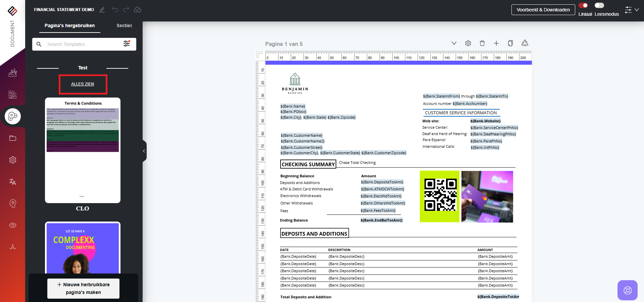Screen dimensions: 644x302
Task: Expand the page selector chevron
Action: click(454, 43)
